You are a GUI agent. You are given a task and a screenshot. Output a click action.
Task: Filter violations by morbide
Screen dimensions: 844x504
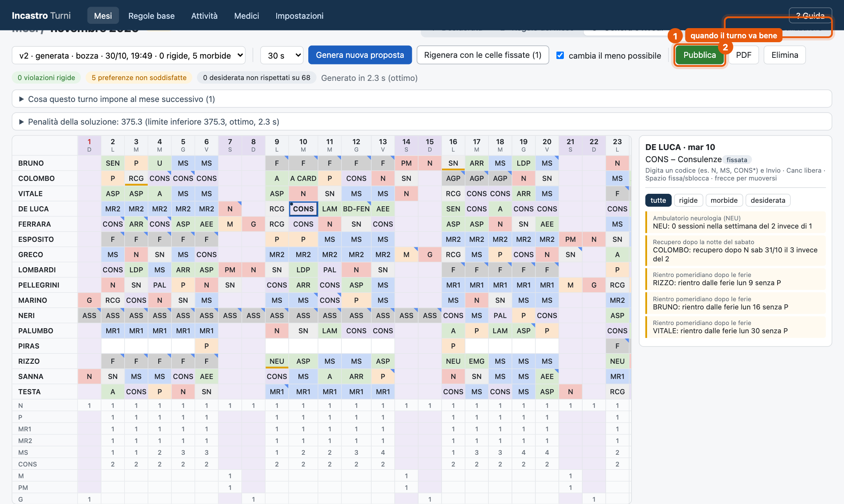pyautogui.click(x=724, y=200)
